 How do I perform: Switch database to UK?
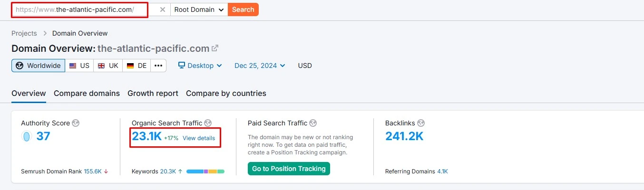(x=108, y=66)
